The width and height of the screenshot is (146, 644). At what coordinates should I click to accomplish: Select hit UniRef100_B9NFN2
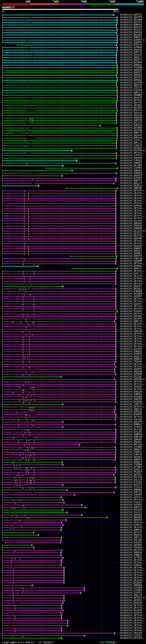pyautogui.click(x=131, y=25)
